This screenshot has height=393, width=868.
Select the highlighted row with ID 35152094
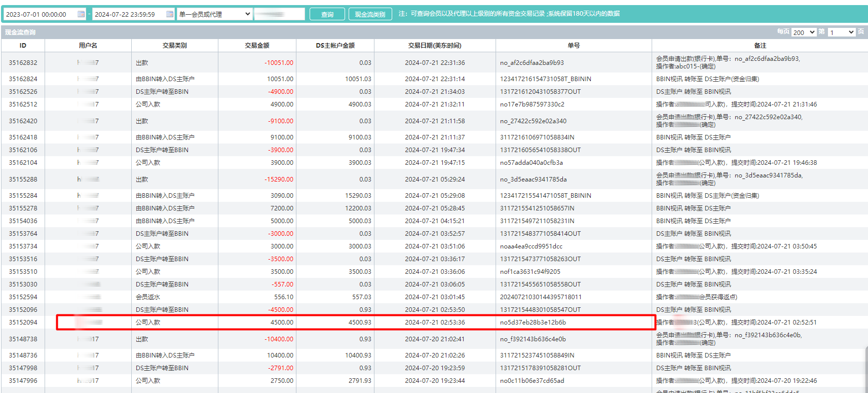(356, 323)
